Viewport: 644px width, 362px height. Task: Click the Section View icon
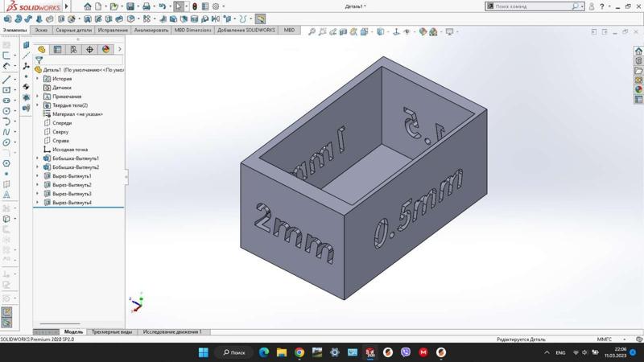(344, 31)
